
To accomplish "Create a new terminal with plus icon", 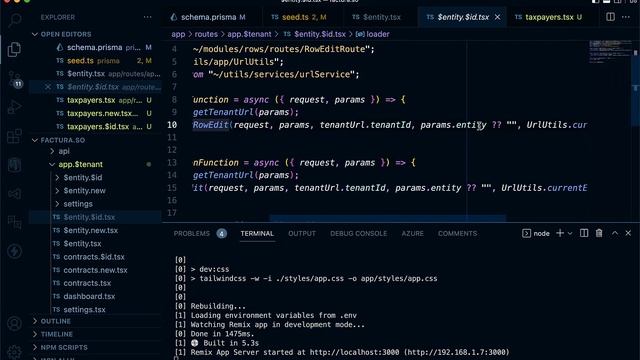I will 560,233.
